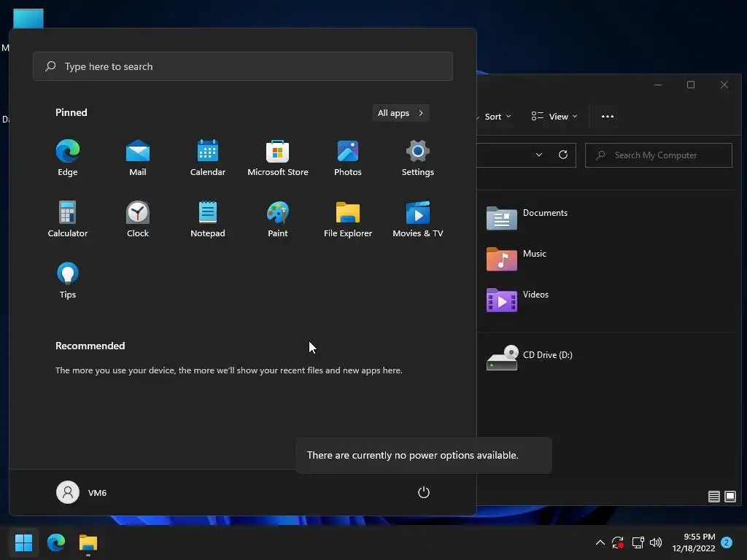This screenshot has width=747, height=560.
Task: Switch File Explorer to details view
Action: pyautogui.click(x=713, y=497)
